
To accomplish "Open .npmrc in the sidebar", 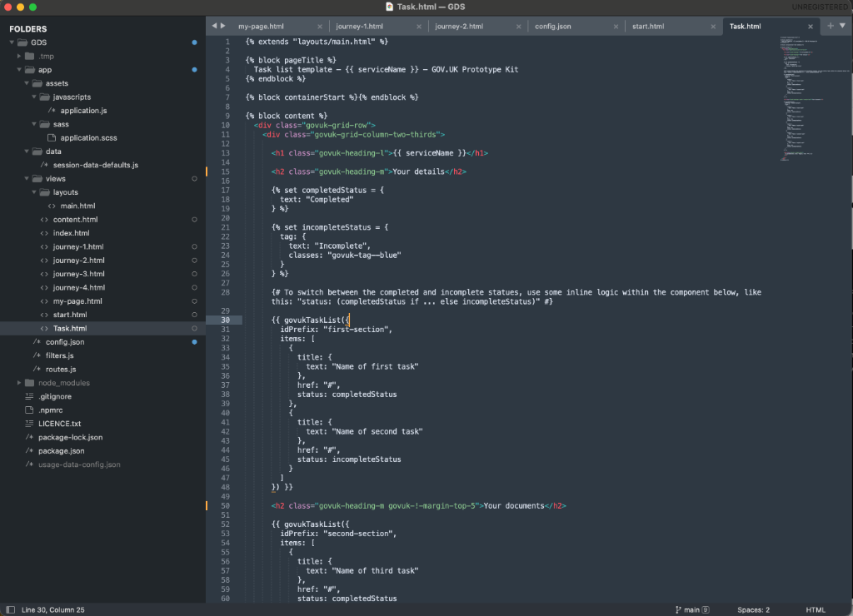I will (51, 410).
